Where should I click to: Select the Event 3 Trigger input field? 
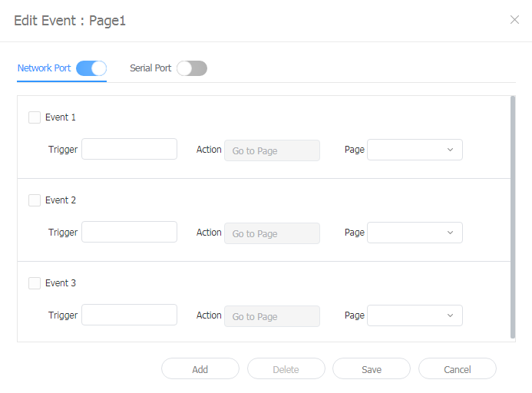(x=129, y=315)
